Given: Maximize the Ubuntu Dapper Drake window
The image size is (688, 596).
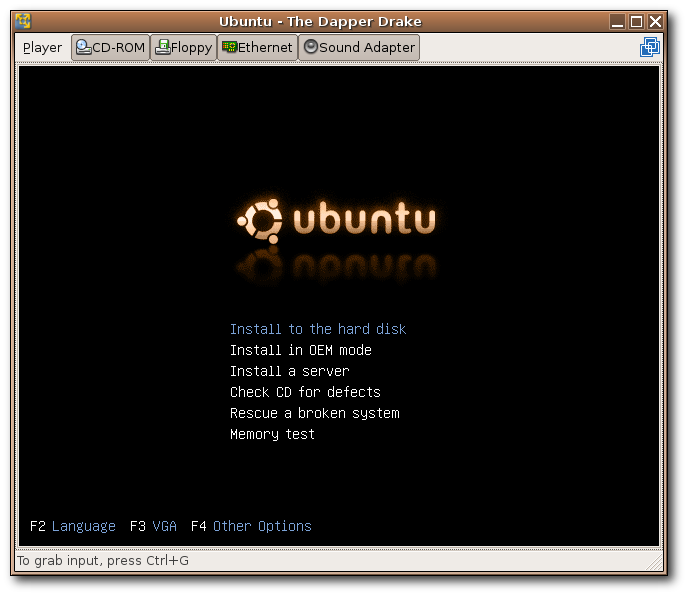Looking at the screenshot, I should coord(636,22).
